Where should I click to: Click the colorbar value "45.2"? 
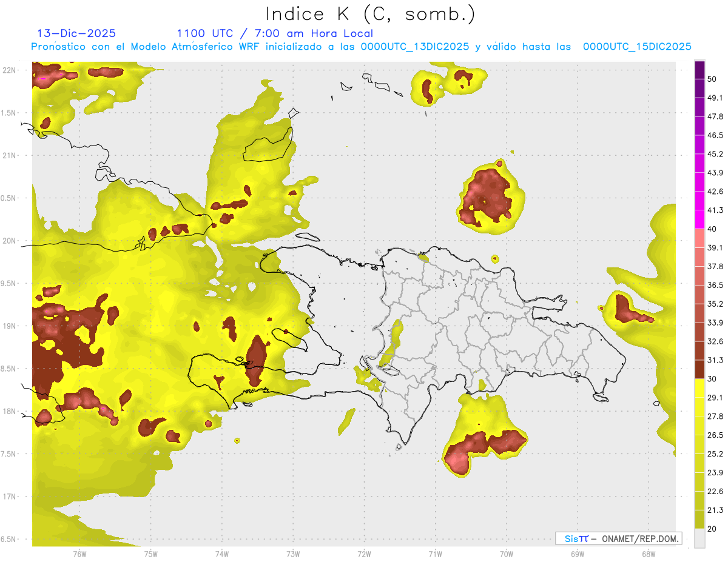point(715,154)
